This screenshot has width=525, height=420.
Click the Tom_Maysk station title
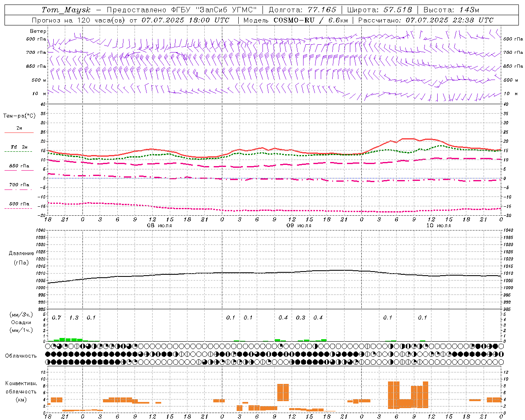66,10
